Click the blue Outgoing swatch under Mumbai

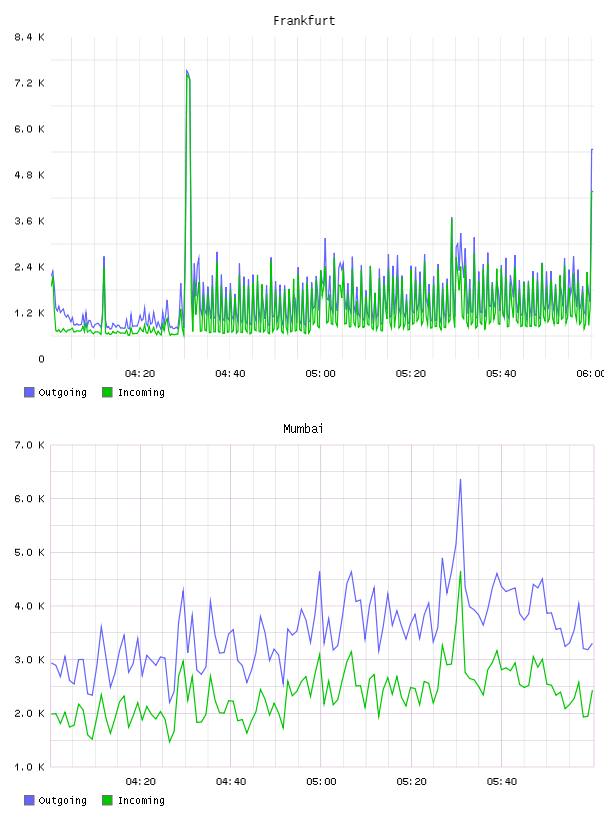pyautogui.click(x=29, y=800)
